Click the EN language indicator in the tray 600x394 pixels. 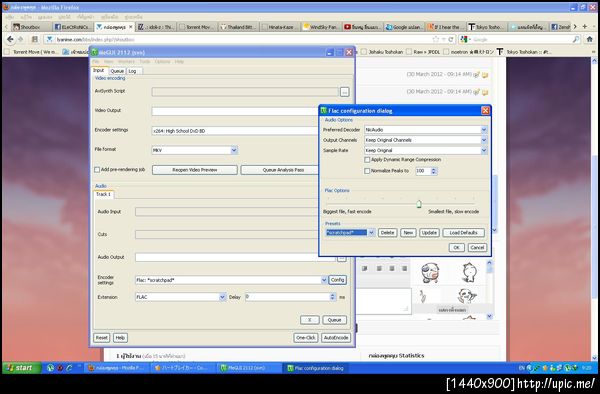[x=521, y=368]
